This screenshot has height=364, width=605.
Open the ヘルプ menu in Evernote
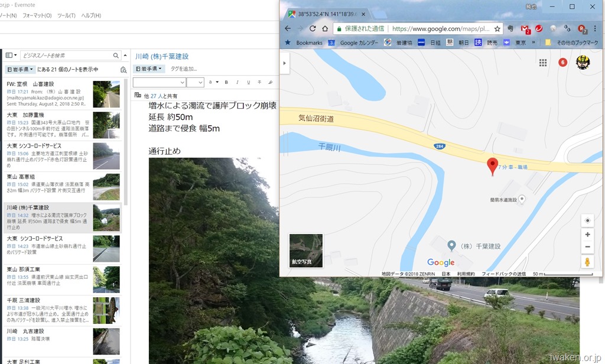tap(91, 15)
